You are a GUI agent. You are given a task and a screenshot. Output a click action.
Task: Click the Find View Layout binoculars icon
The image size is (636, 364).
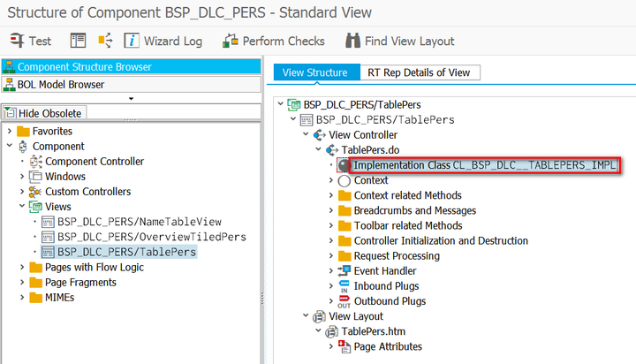click(x=352, y=41)
